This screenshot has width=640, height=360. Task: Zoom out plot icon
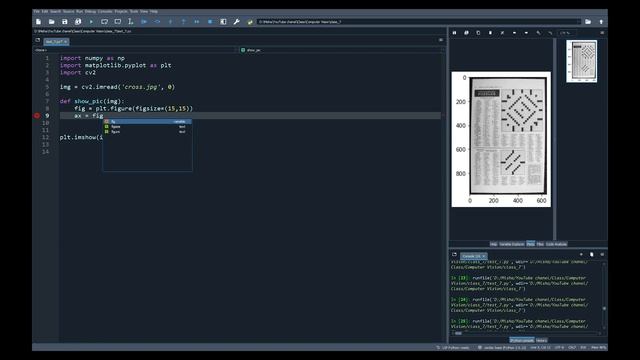(538, 33)
